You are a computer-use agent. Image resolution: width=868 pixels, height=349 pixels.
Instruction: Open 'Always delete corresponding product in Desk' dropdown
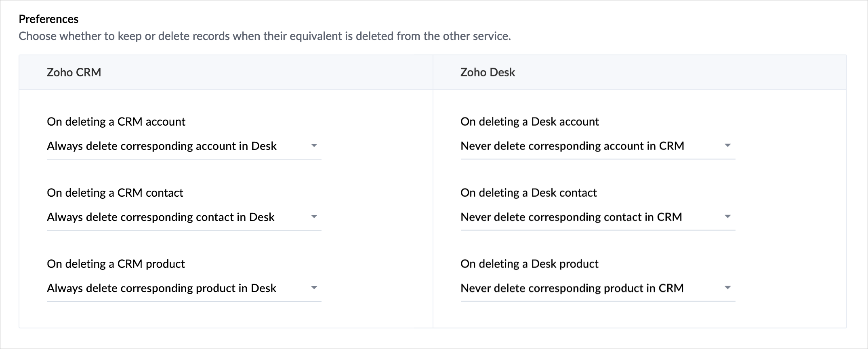162,288
